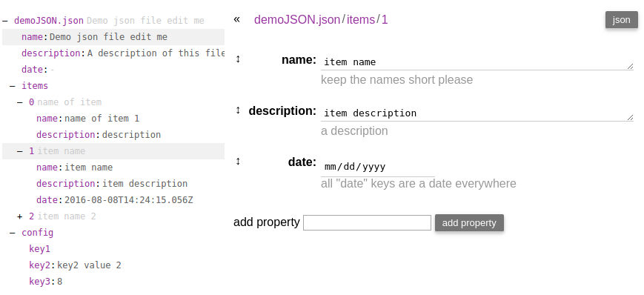The width and height of the screenshot is (644, 295).
Task: Click the back double-chevron icon
Action: point(236,19)
